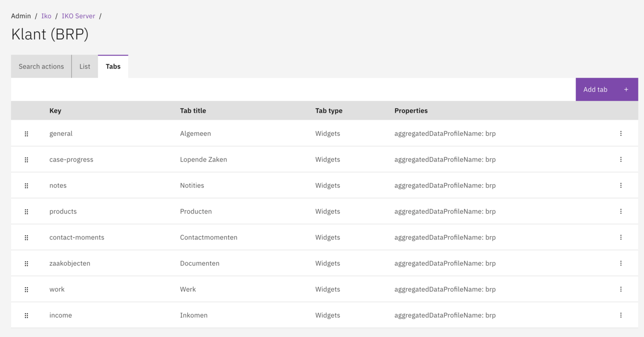Screen dimensions: 644x337
Task: Go to the Iko breadcrumb link
Action: [46, 16]
